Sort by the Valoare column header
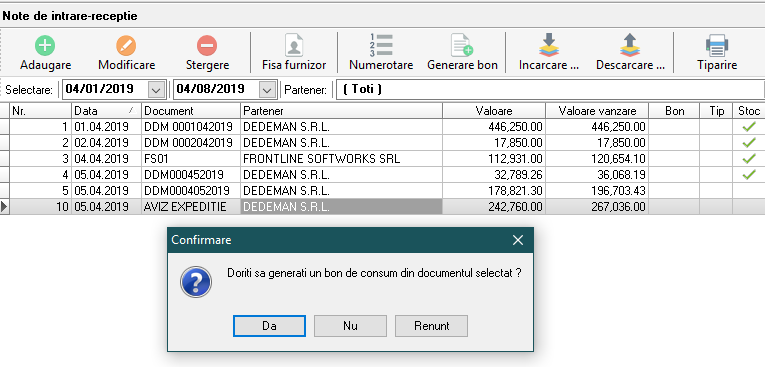Viewport: 765px width, 367px height. (x=494, y=111)
